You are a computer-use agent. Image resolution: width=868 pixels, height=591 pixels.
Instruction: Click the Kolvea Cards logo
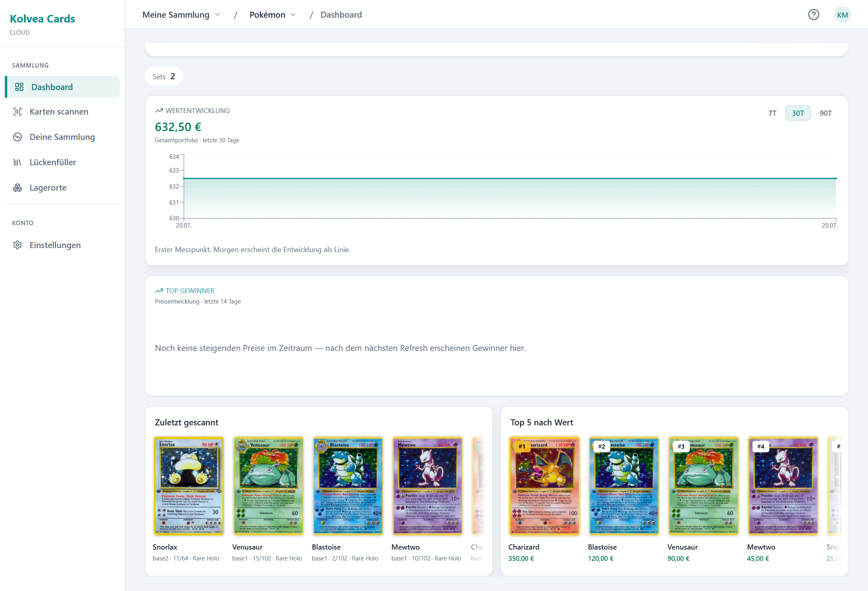pyautogui.click(x=42, y=19)
